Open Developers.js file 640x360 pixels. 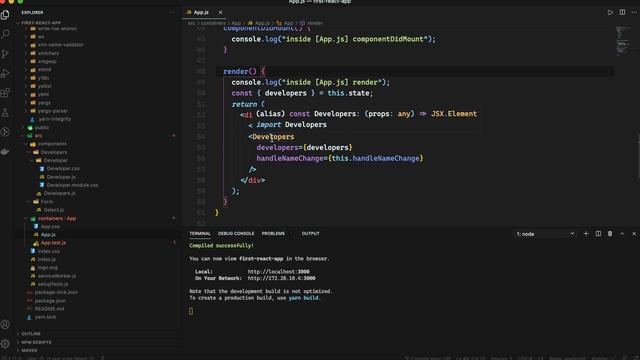click(59, 193)
